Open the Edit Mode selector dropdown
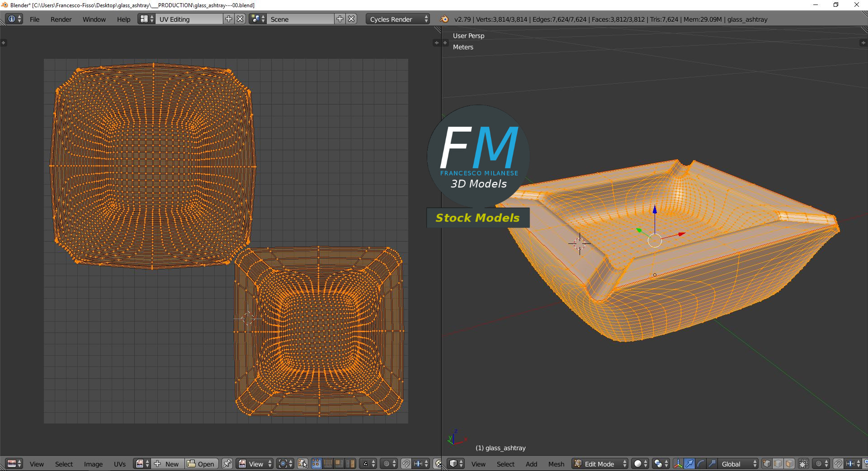 (x=600, y=464)
